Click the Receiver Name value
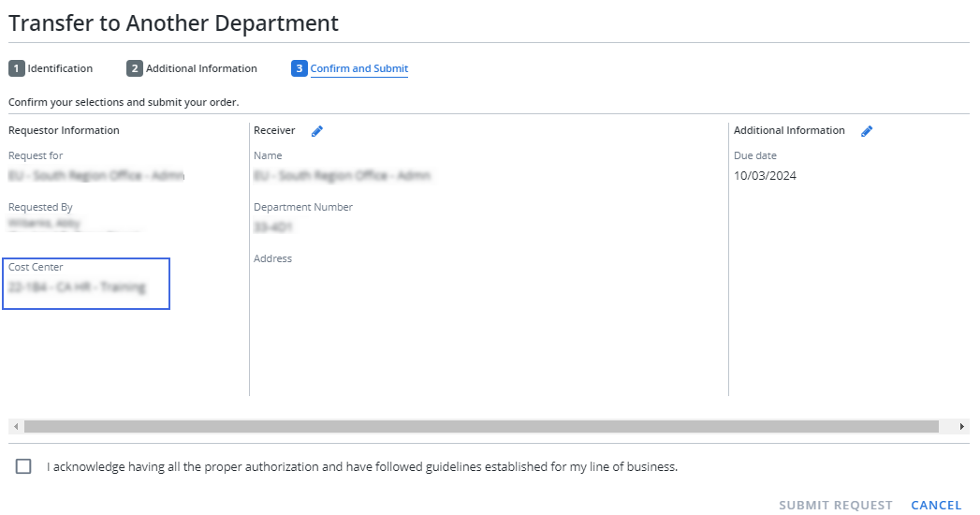This screenshot has width=980, height=515. coord(342,176)
